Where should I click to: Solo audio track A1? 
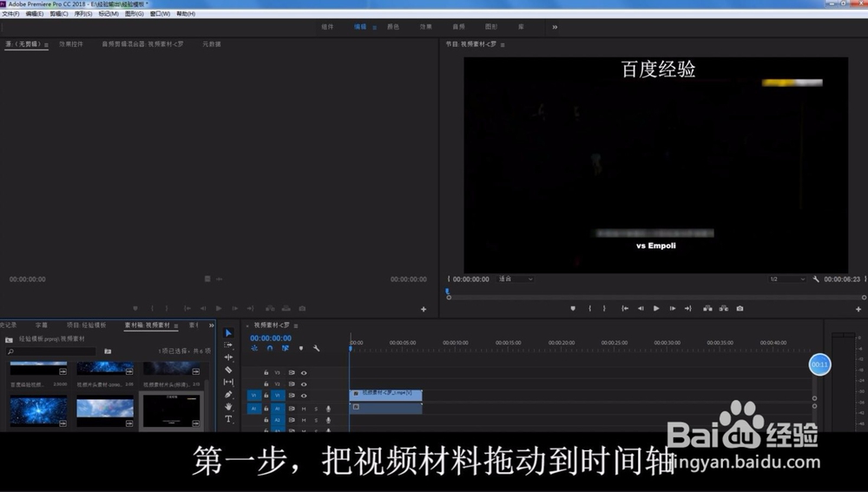(x=316, y=409)
